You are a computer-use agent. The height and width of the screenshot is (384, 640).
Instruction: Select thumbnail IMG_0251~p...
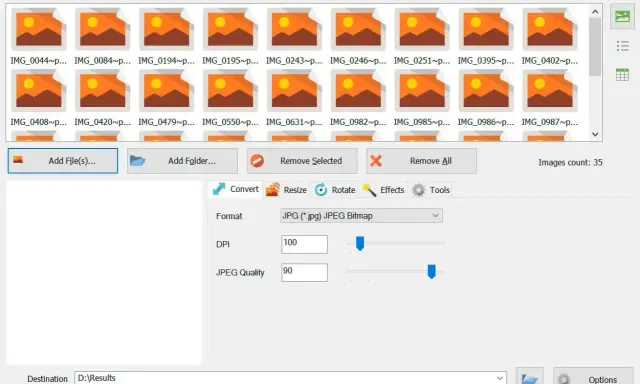tap(422, 37)
